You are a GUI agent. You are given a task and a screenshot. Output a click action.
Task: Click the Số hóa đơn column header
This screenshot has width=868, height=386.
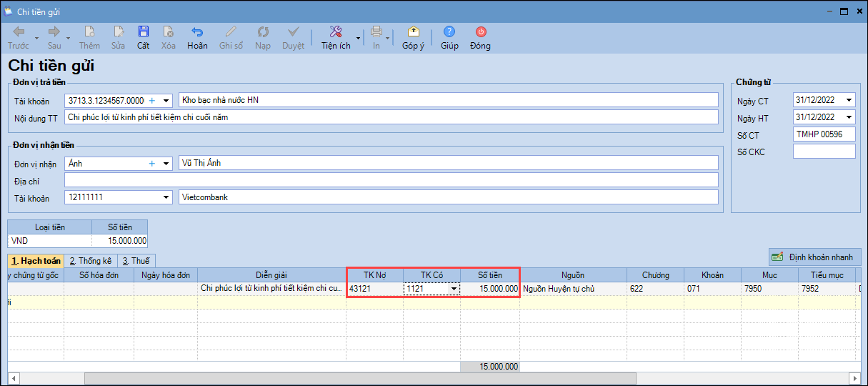pos(99,275)
